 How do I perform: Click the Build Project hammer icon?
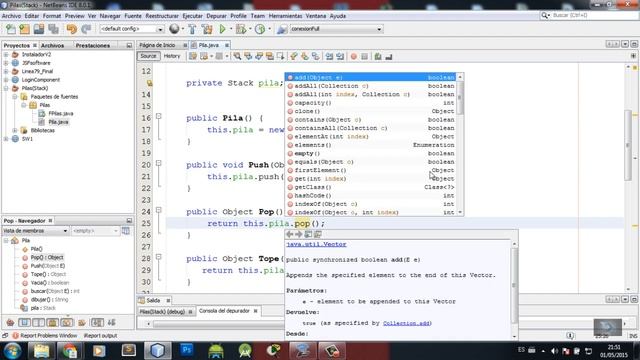click(192, 29)
